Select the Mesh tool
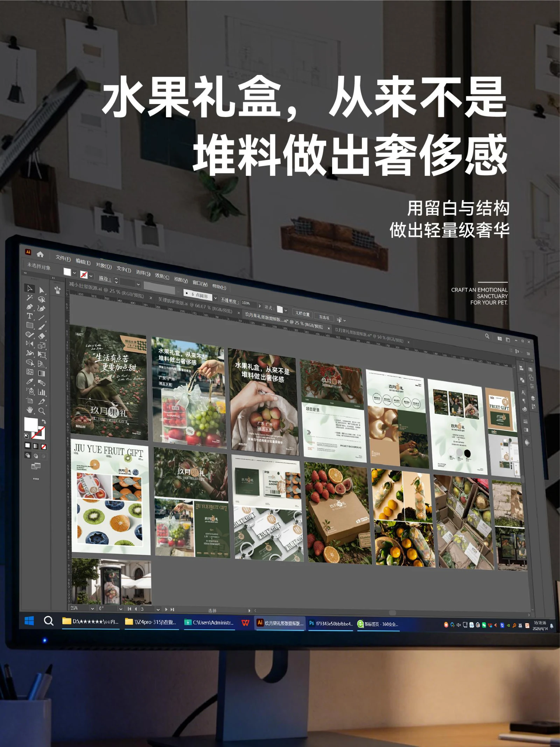560x747 pixels. pos(29,372)
